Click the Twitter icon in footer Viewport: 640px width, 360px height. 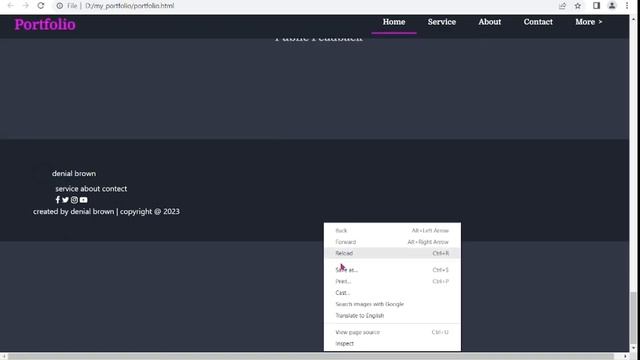[65, 200]
